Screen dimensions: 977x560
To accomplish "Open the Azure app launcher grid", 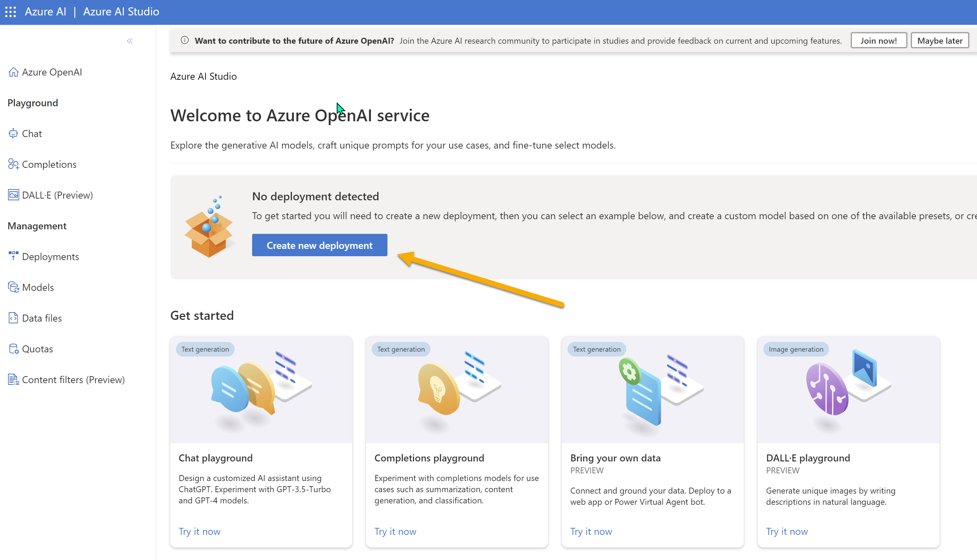I will [x=10, y=12].
